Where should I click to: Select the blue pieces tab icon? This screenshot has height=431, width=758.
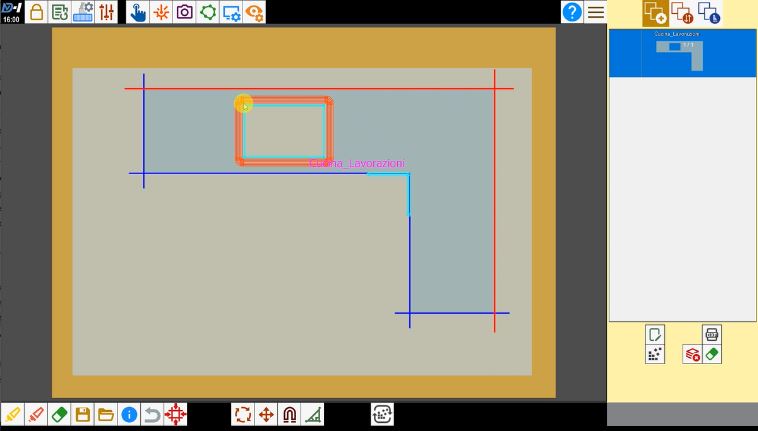(x=710, y=13)
